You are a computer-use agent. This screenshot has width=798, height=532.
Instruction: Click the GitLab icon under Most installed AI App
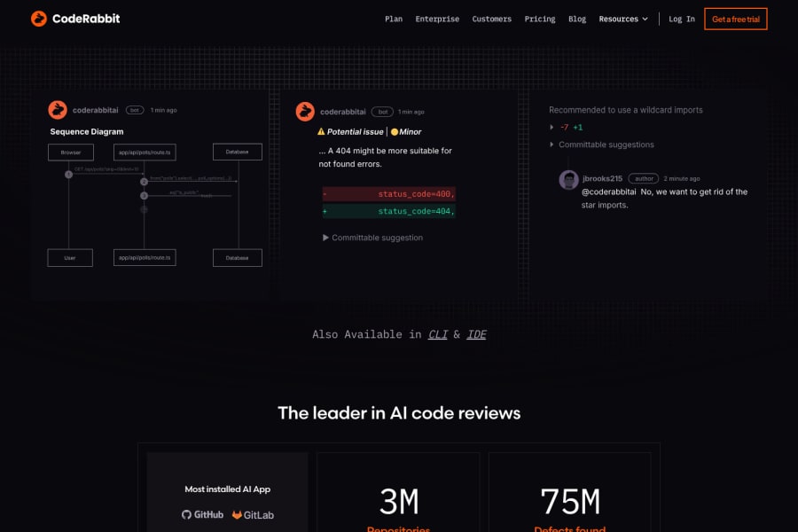point(236,514)
